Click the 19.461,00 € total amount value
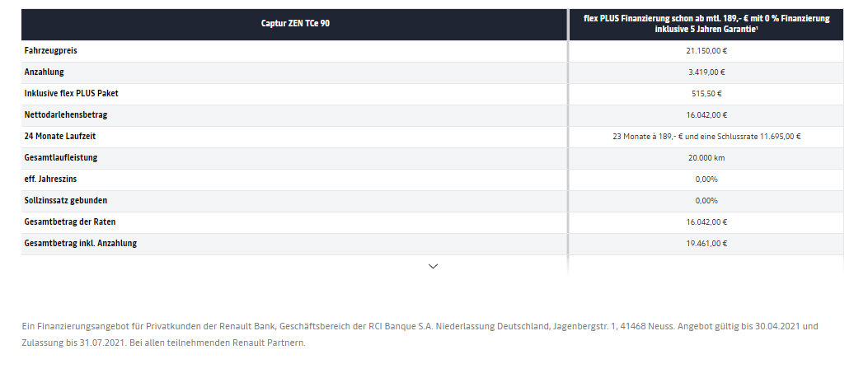The image size is (868, 373). [x=706, y=244]
